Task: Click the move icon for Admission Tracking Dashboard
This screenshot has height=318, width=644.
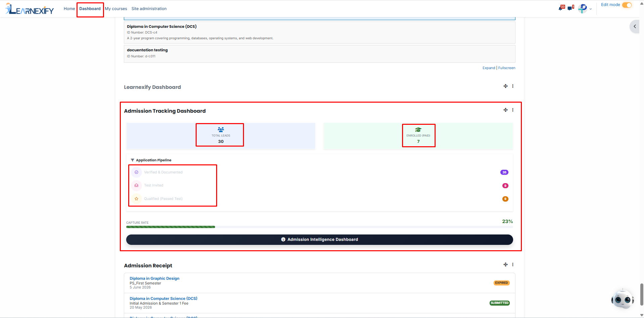Action: tap(505, 110)
